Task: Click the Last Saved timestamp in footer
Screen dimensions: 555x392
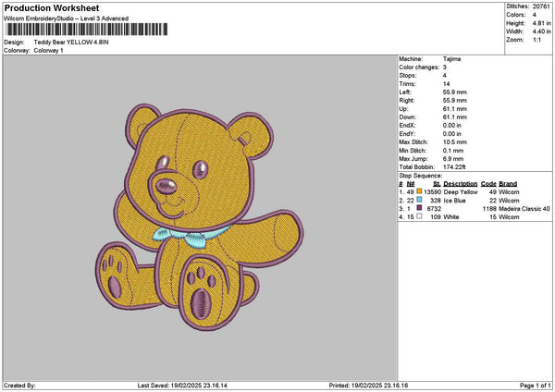Action: click(x=200, y=386)
